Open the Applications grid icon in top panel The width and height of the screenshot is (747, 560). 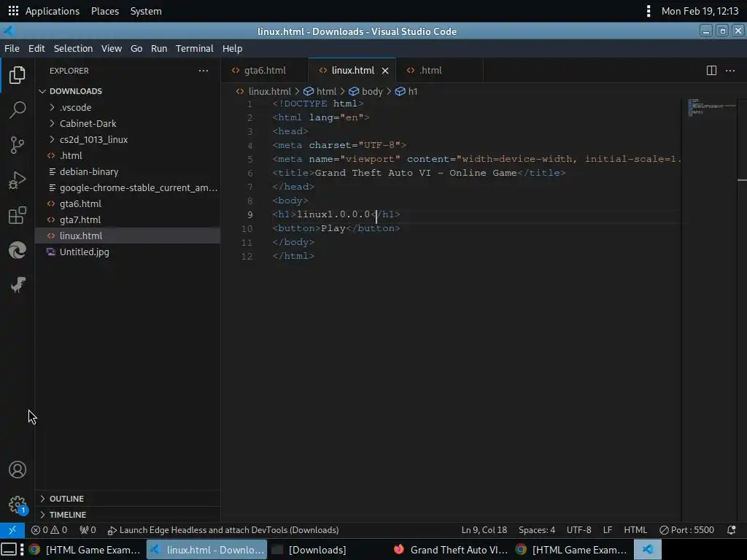[13, 10]
